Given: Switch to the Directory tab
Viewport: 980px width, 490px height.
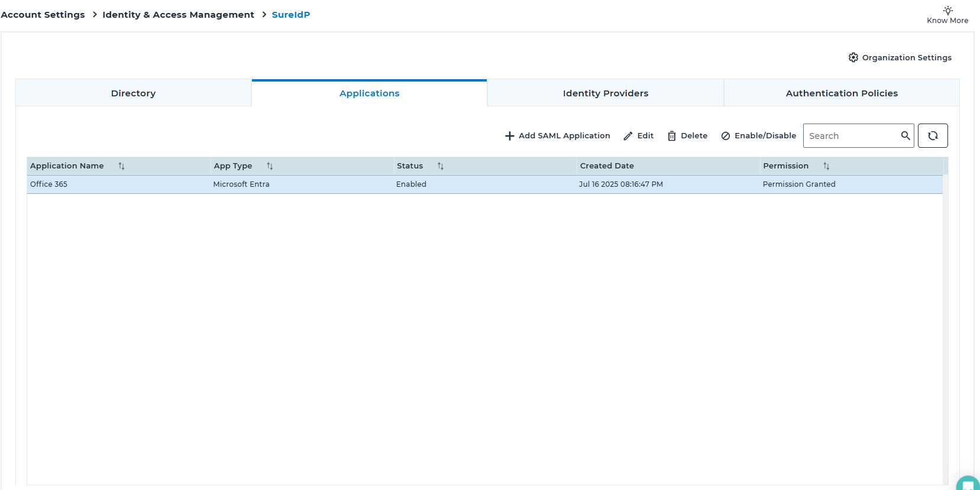Looking at the screenshot, I should point(133,93).
